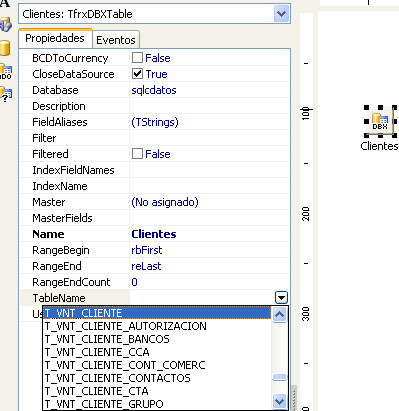Choose T_VNT_CLIENTE_AUTORIZACION in the list
The height and width of the screenshot is (411, 399).
coord(157,326)
